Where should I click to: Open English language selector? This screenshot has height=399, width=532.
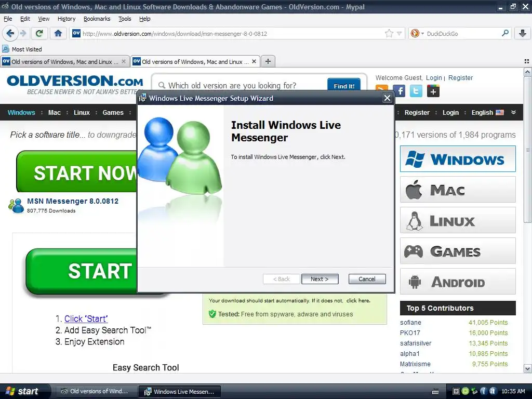(x=487, y=112)
